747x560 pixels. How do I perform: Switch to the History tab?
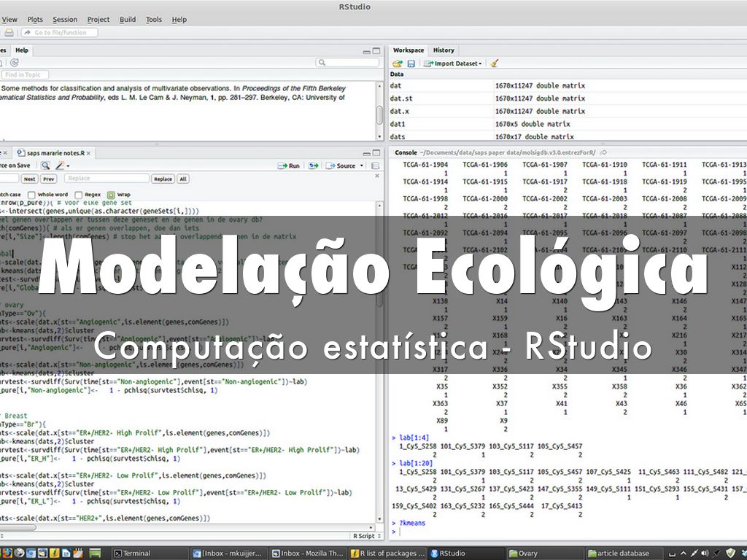[x=443, y=50]
